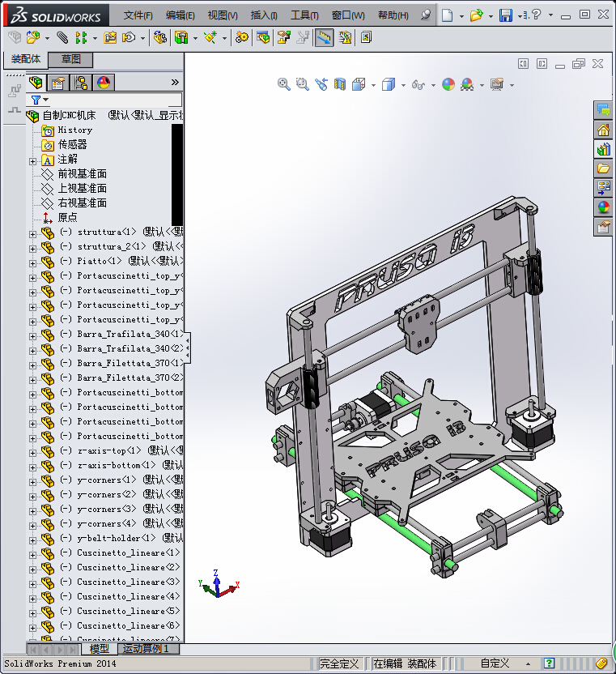Open the 文件(F) menu
Viewport: 616px width, 674px height.
138,15
